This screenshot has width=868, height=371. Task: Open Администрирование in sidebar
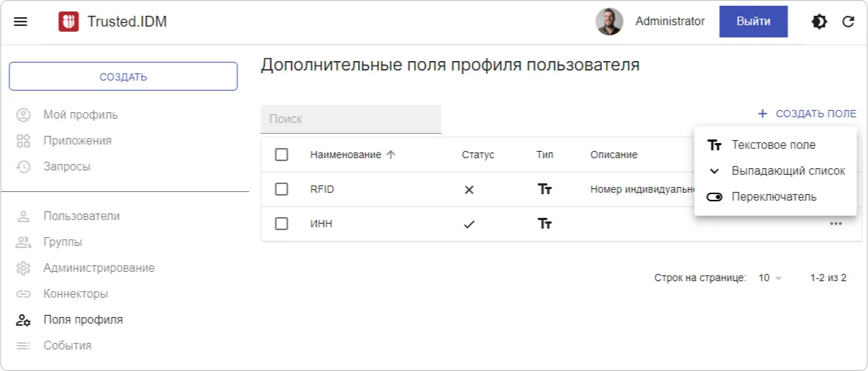tap(99, 268)
